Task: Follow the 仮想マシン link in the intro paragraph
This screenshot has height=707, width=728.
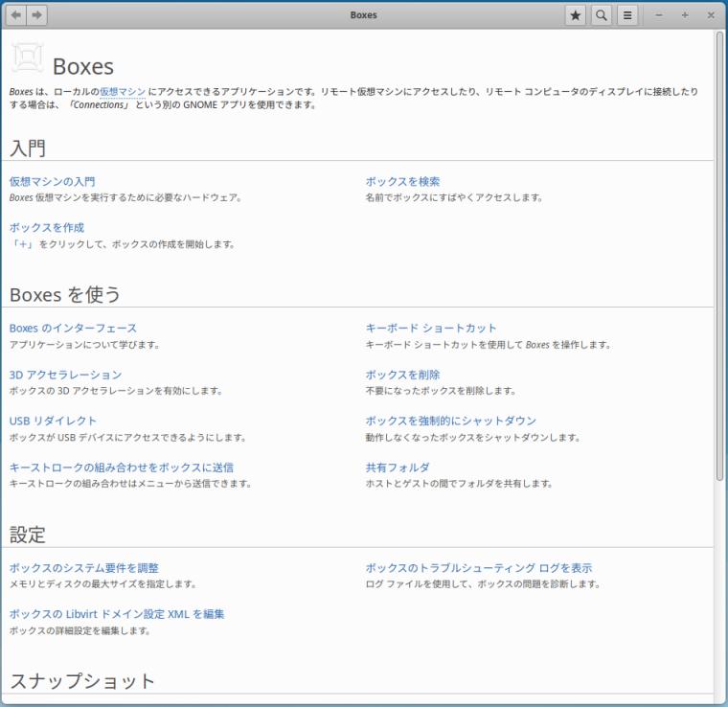Action: [x=123, y=91]
